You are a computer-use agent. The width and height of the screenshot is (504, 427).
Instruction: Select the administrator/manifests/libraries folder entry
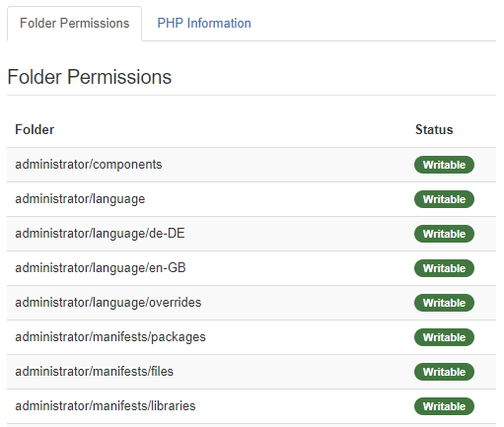point(106,406)
